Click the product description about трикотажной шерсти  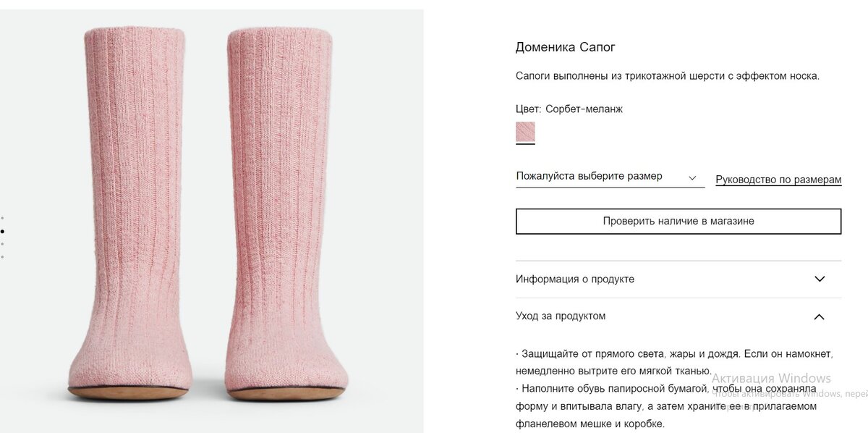click(x=668, y=76)
